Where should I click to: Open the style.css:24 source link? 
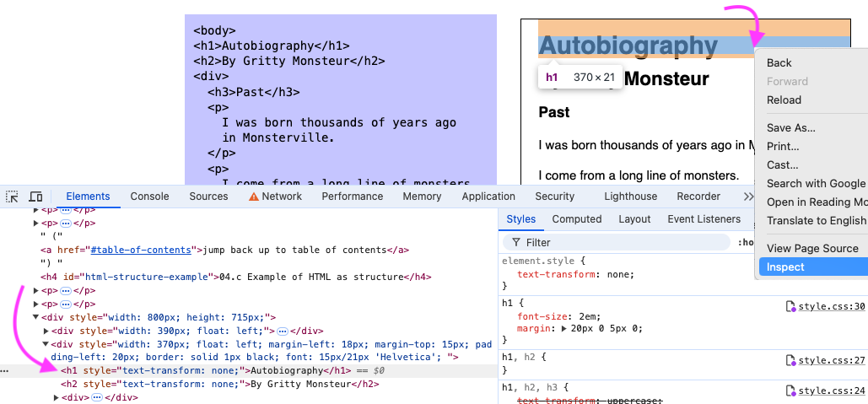coord(832,391)
